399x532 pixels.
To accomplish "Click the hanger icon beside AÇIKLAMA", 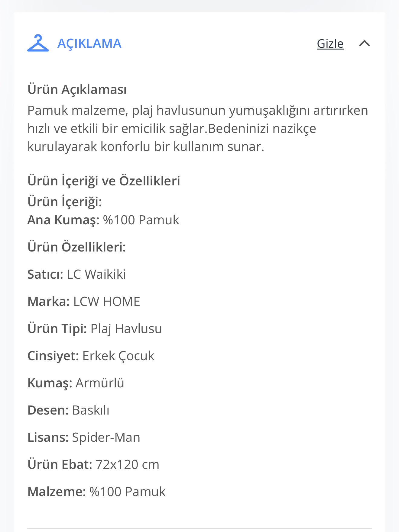I will point(38,43).
